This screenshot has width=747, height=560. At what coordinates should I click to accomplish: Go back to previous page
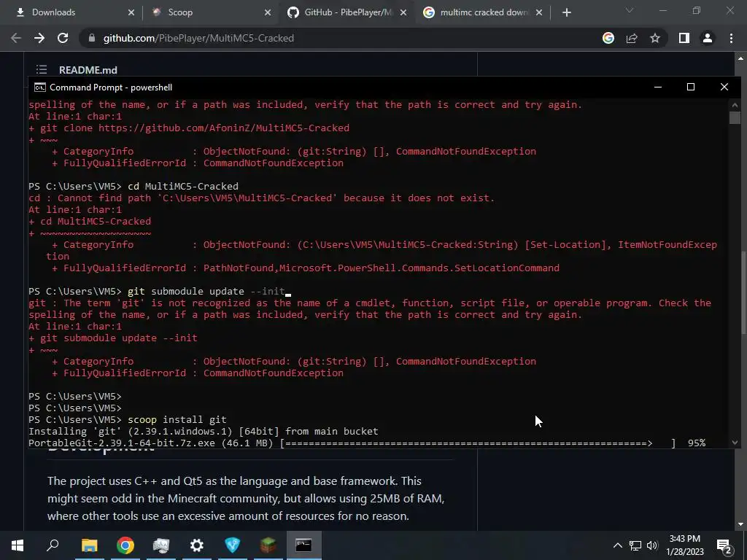(16, 38)
